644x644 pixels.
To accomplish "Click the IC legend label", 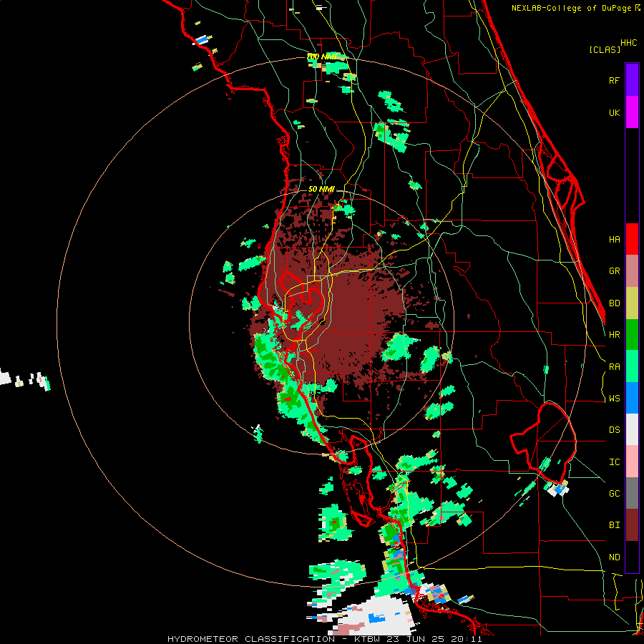I will click(x=614, y=462).
